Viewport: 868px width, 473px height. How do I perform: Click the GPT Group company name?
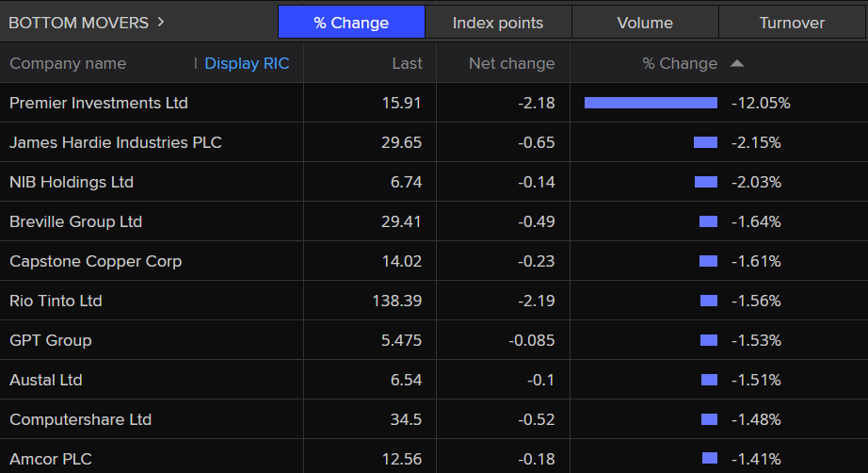click(51, 340)
